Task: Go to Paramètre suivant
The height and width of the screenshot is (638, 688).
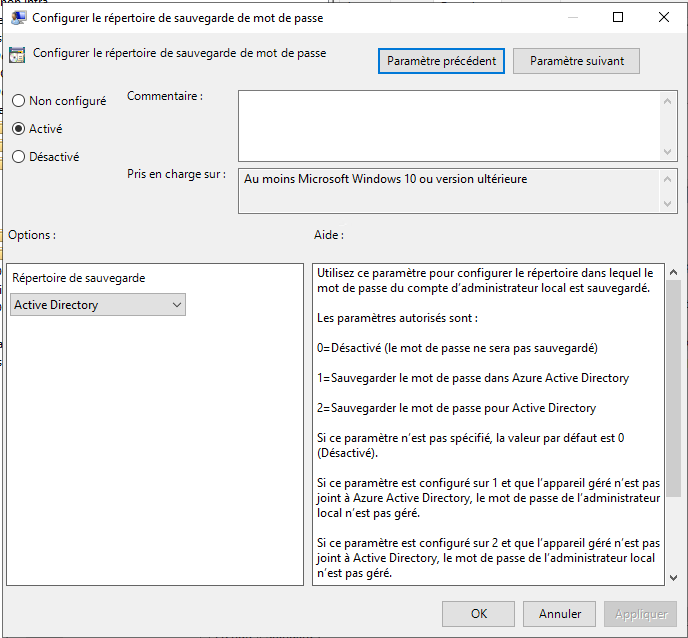Action: pos(577,61)
